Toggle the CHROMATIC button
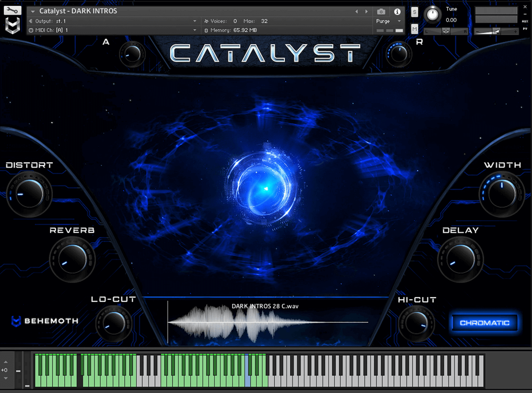 click(485, 323)
